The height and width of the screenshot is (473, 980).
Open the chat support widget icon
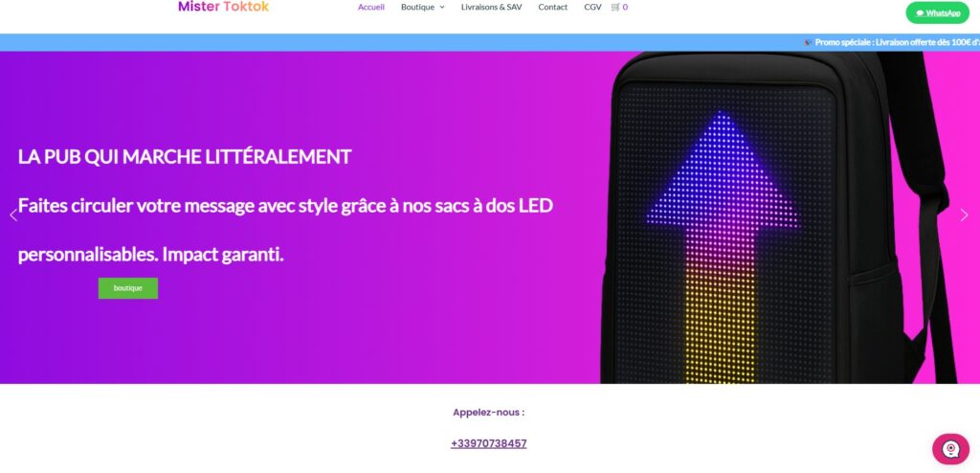click(x=950, y=449)
